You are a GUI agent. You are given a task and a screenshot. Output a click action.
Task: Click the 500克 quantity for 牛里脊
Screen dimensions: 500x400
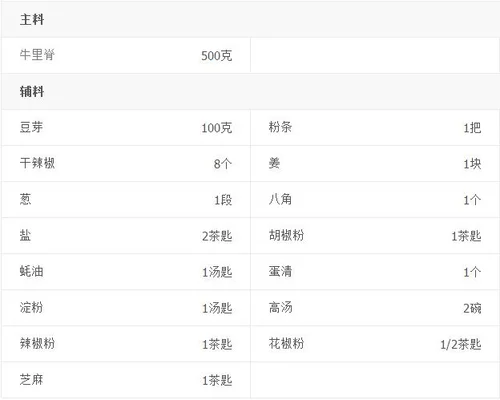pyautogui.click(x=217, y=56)
